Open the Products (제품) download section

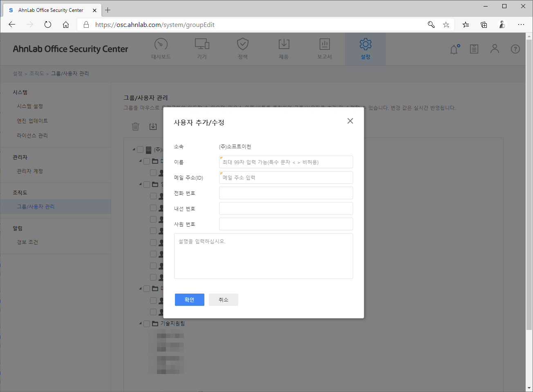coord(284,49)
